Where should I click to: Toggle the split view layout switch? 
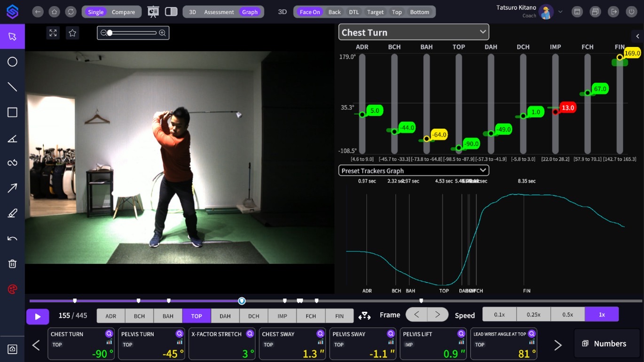[x=171, y=12]
